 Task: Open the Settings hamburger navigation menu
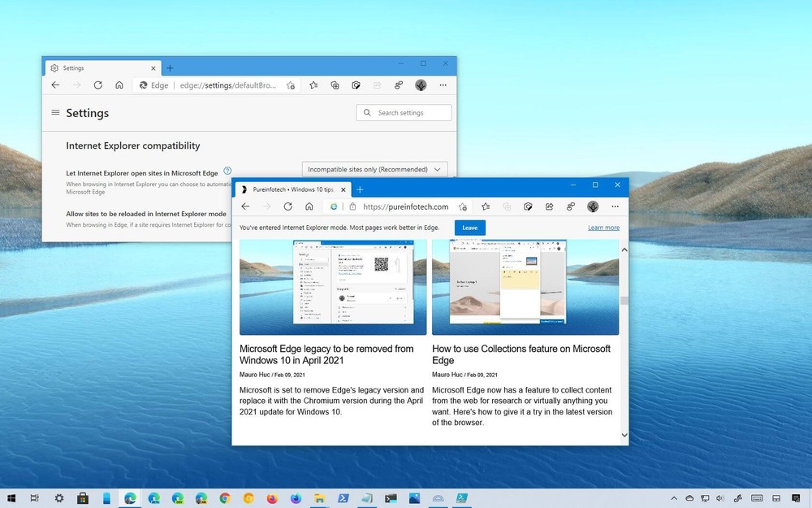[55, 112]
